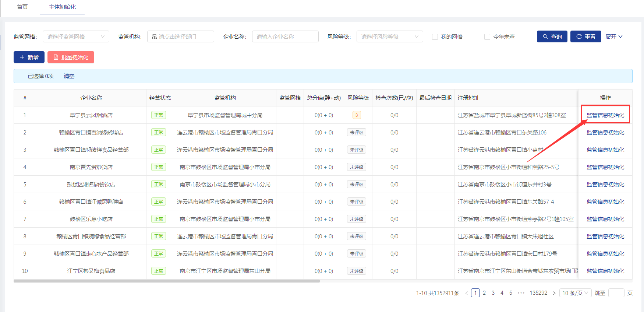Click the 正常 status tag in row 2

(159, 133)
